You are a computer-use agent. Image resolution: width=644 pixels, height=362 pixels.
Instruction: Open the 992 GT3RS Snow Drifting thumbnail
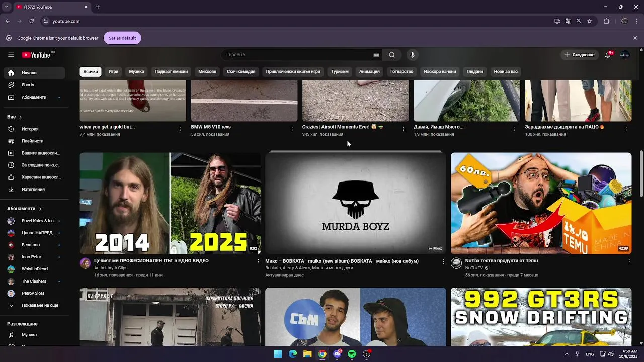[541, 317]
